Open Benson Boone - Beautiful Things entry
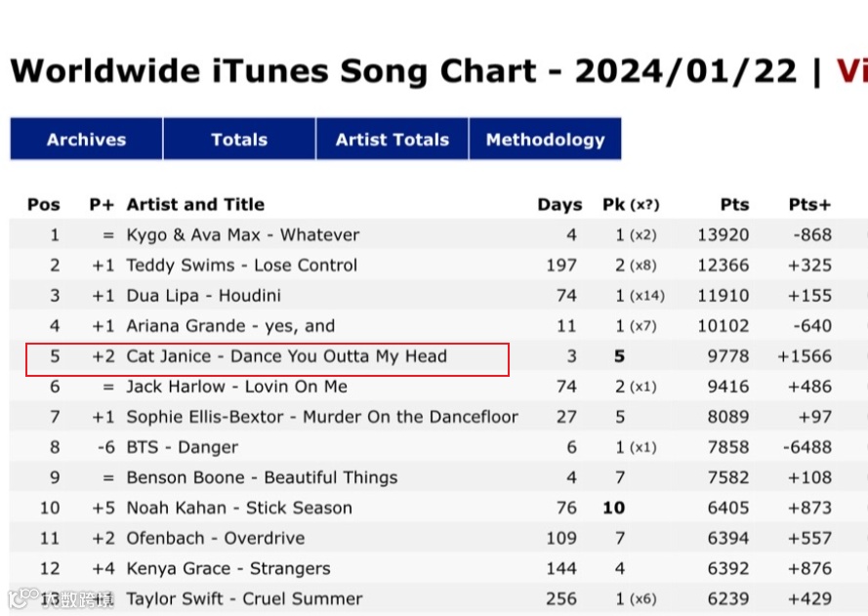Image resolution: width=868 pixels, height=616 pixels. [262, 477]
